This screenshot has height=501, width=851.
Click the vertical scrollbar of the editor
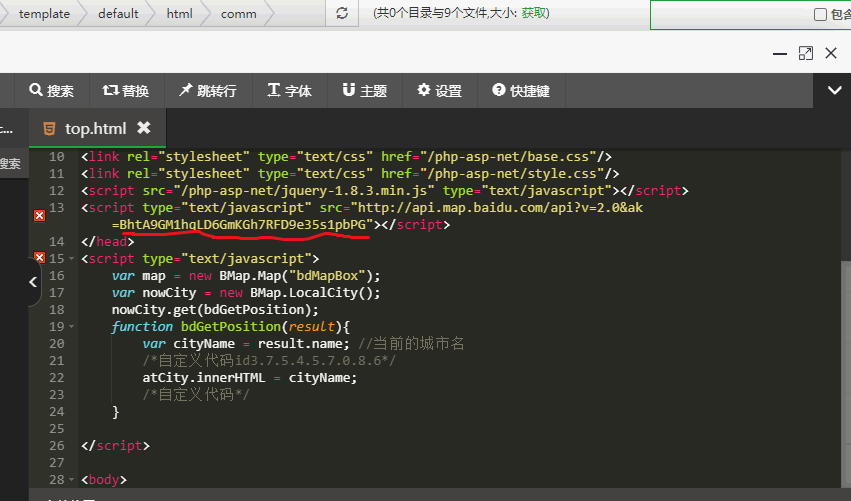coord(846,375)
